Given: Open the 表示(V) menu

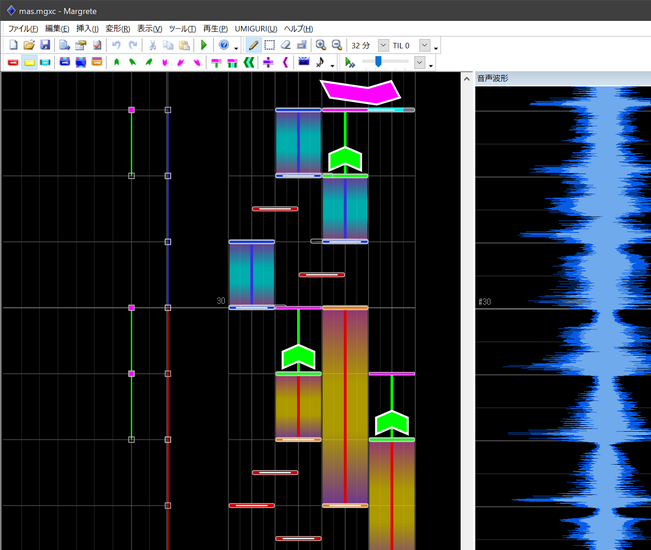Looking at the screenshot, I should (x=149, y=29).
